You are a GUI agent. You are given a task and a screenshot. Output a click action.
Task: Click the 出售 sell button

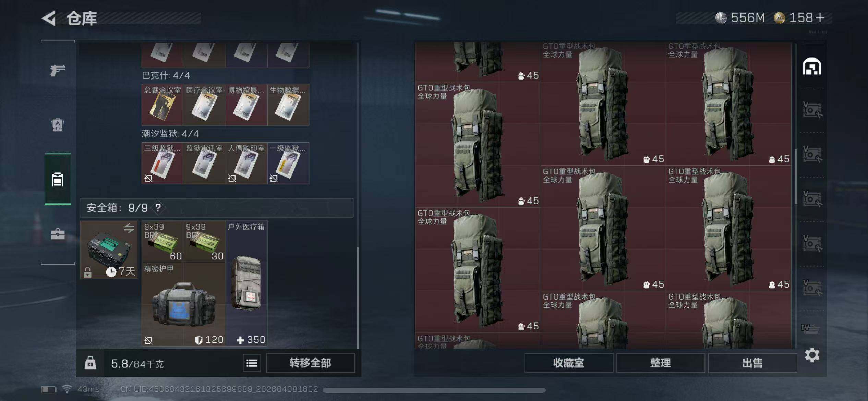(752, 363)
